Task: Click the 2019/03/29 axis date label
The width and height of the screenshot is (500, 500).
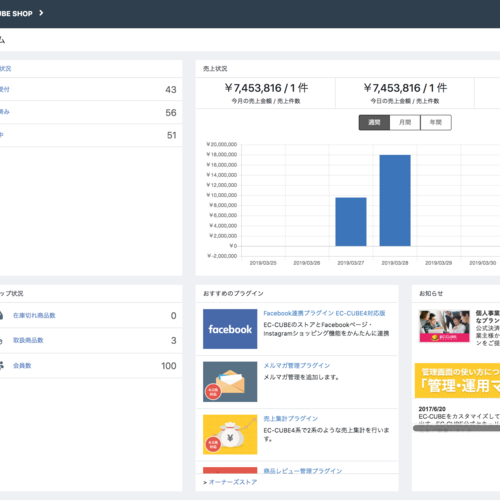Action: pyautogui.click(x=439, y=263)
